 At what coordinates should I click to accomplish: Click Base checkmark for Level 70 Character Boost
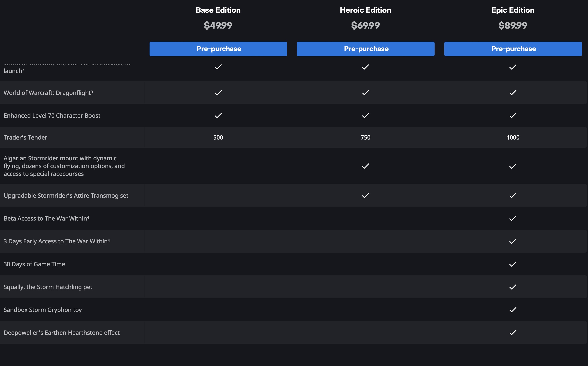pyautogui.click(x=218, y=115)
